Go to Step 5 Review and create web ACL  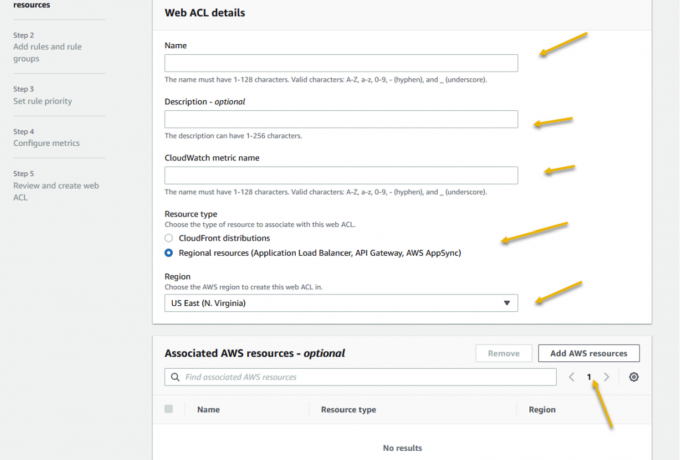coord(55,185)
